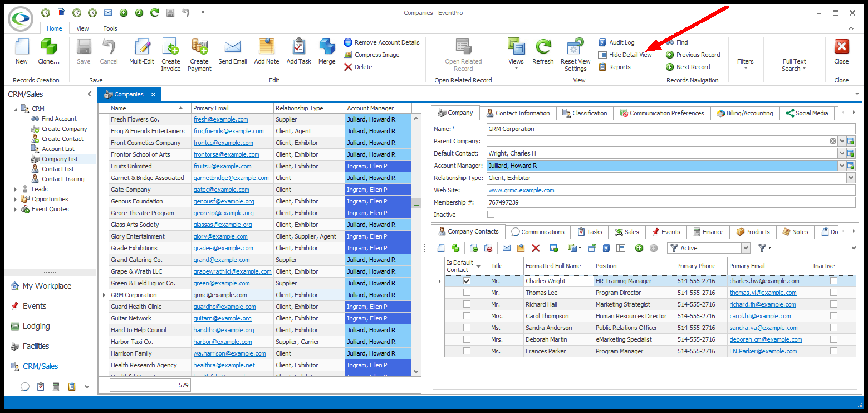Viewport: 868px width, 413px height.
Task: Check default contact box for Deborah Martin
Action: (x=467, y=339)
